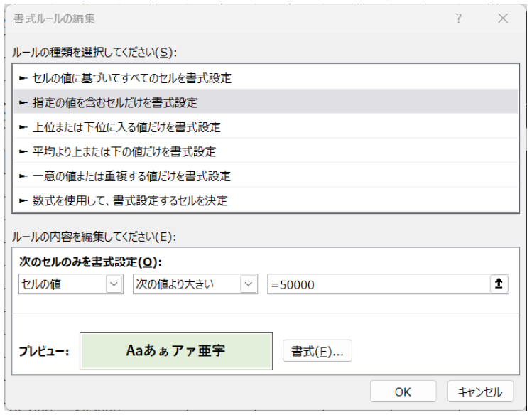Click the 次のセルのみを書式設定(O) label
Screen dimensions: 532x415
click(x=87, y=262)
